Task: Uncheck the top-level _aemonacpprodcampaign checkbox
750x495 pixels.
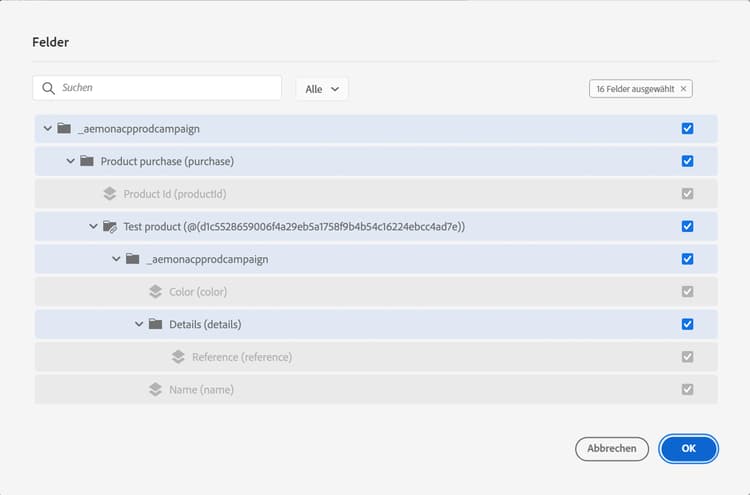Action: coord(687,129)
